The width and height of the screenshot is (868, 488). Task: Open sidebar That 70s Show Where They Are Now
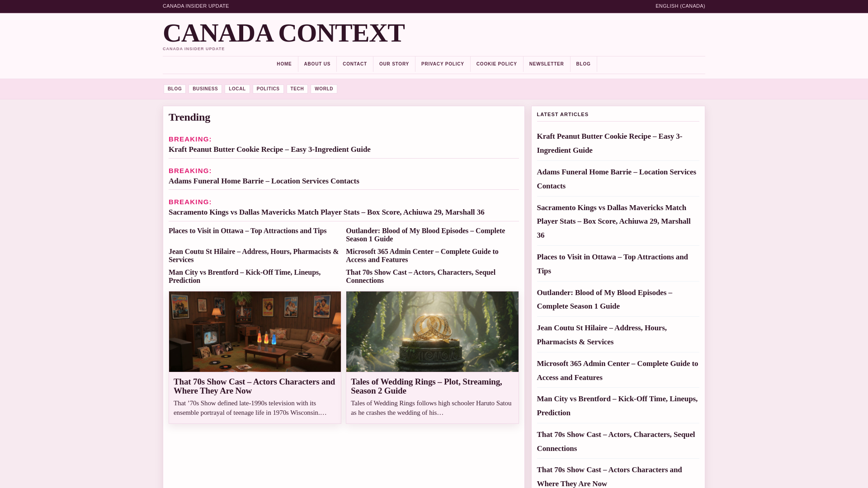click(x=609, y=477)
